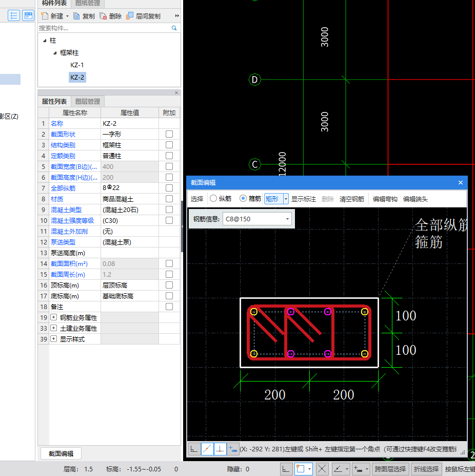Screen dimensions: 475x476
Task: Click the top-left yellow corner rebar in the section
Action: tap(254, 312)
